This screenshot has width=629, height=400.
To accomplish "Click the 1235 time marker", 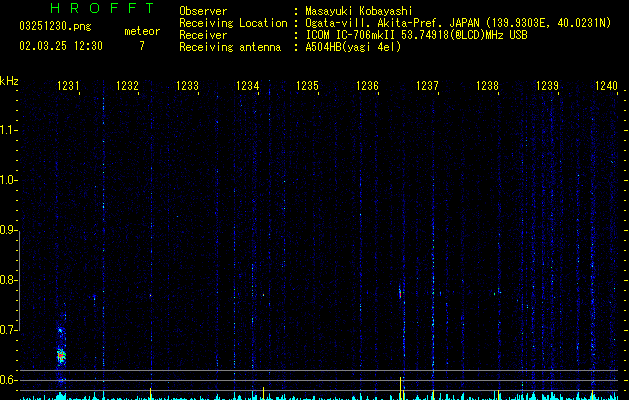I will 307,85.
